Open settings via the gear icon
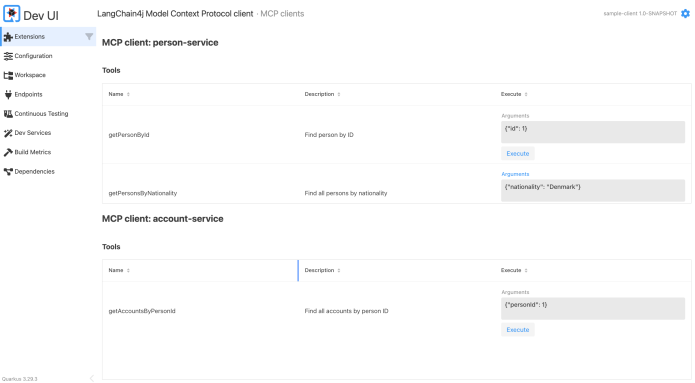695x383 pixels. [x=685, y=14]
